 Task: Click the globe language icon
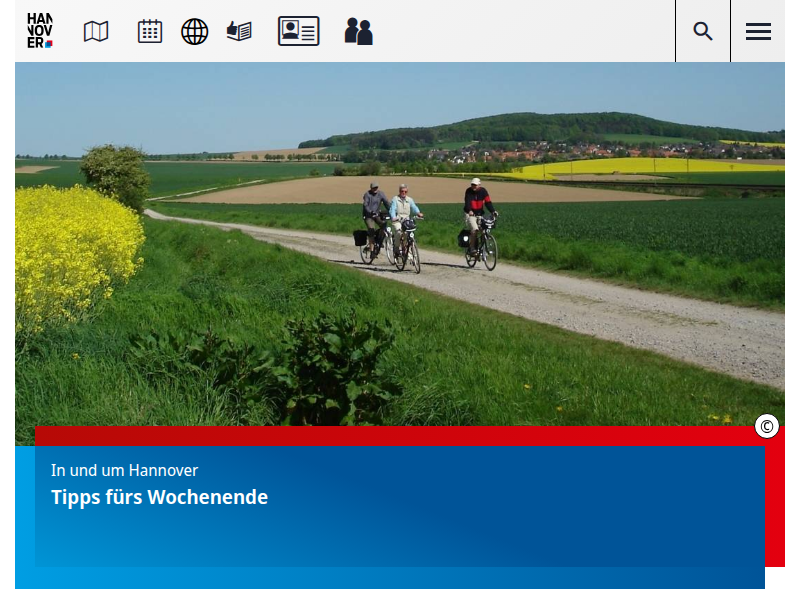(194, 31)
